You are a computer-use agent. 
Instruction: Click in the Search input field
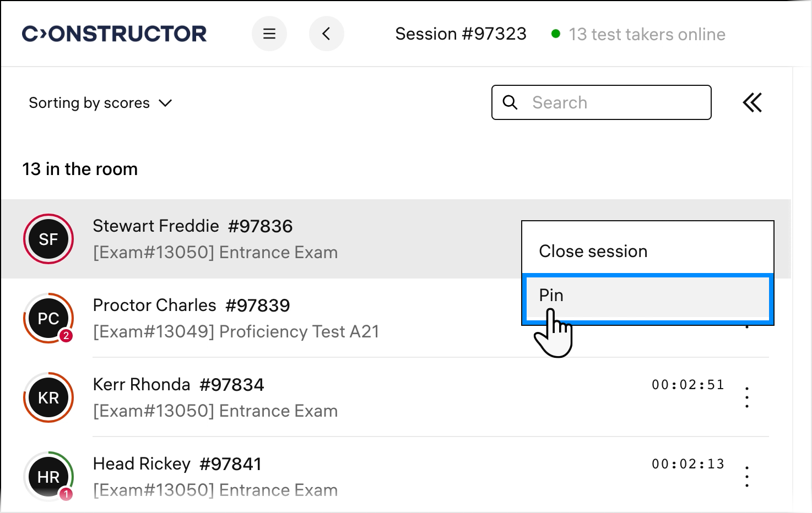pyautogui.click(x=617, y=102)
